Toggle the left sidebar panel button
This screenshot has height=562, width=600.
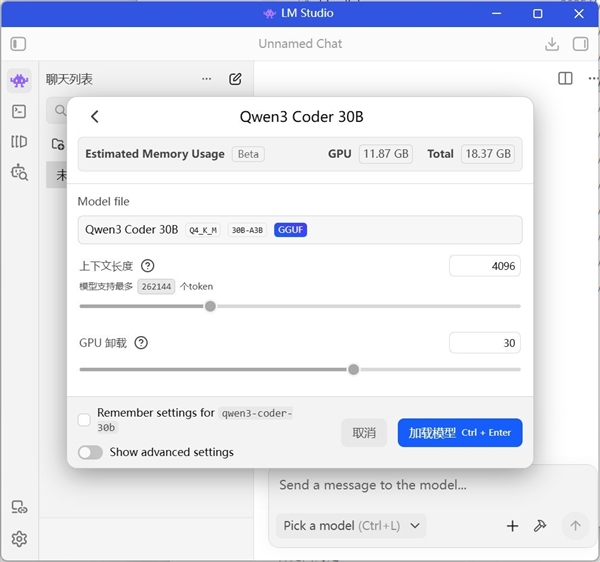point(18,44)
